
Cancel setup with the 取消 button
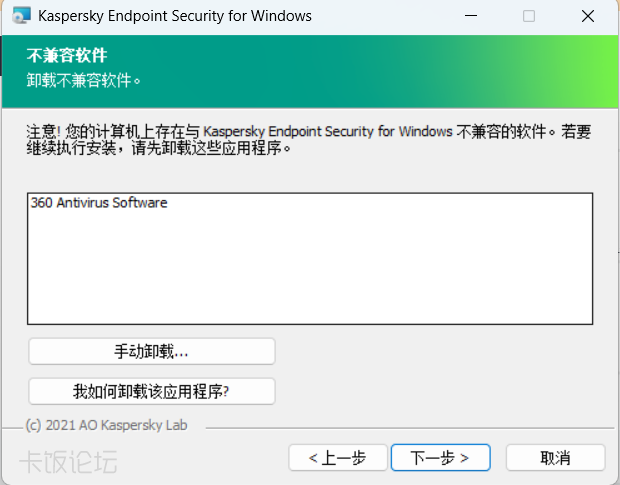tap(555, 457)
